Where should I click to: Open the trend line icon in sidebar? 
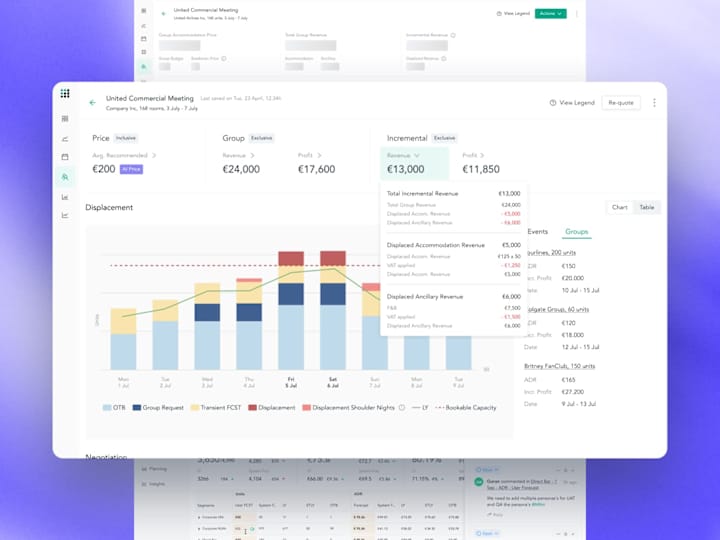[x=65, y=139]
